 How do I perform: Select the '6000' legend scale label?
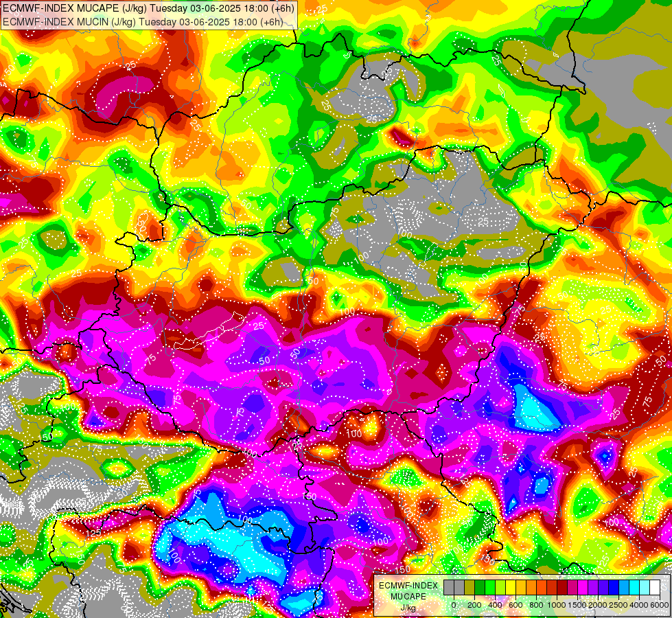click(660, 605)
